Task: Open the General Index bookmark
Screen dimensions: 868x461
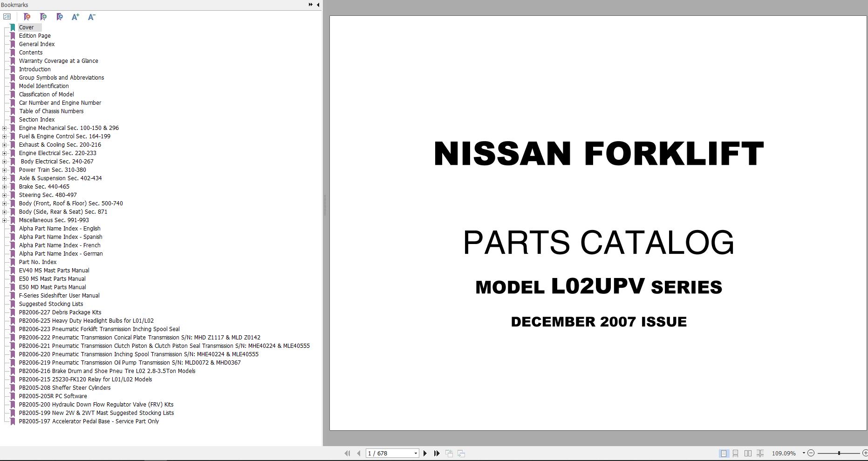Action: pos(37,44)
